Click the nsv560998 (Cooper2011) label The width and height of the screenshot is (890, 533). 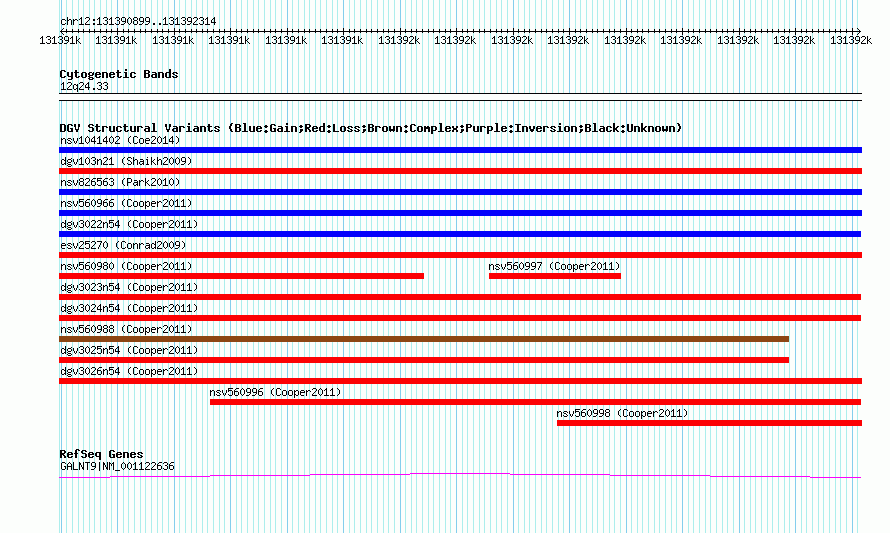pos(622,413)
